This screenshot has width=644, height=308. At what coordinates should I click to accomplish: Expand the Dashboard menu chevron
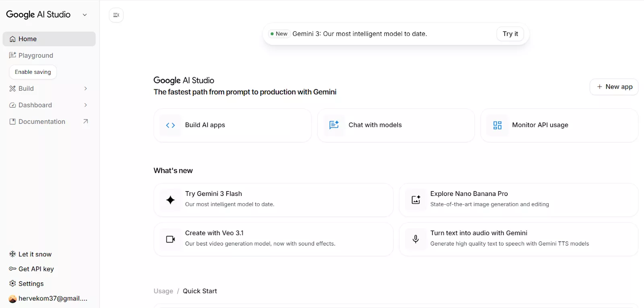pyautogui.click(x=85, y=105)
